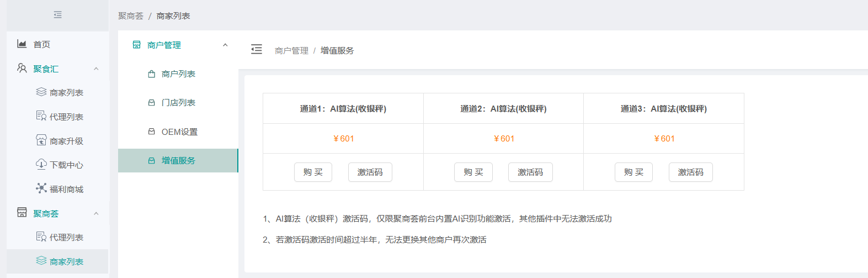Viewport: 868px width, 278px height.
Task: Select 商家列表 under 聚商荟
Action: point(58,261)
